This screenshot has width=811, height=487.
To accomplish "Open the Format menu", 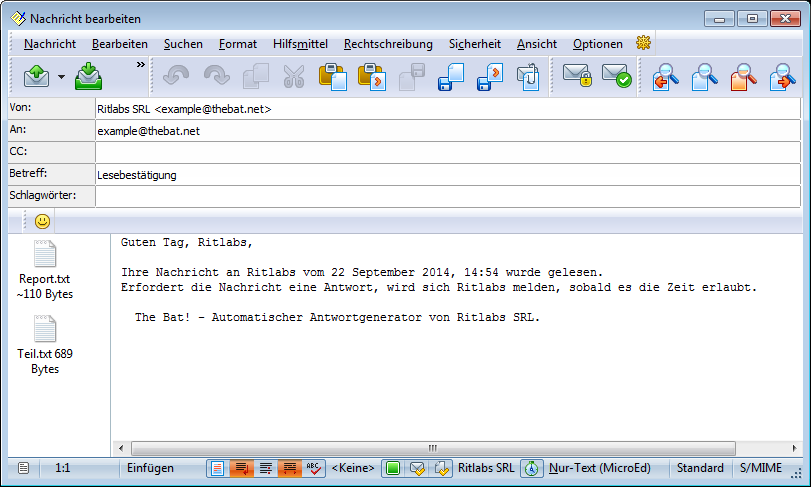I will pyautogui.click(x=237, y=44).
